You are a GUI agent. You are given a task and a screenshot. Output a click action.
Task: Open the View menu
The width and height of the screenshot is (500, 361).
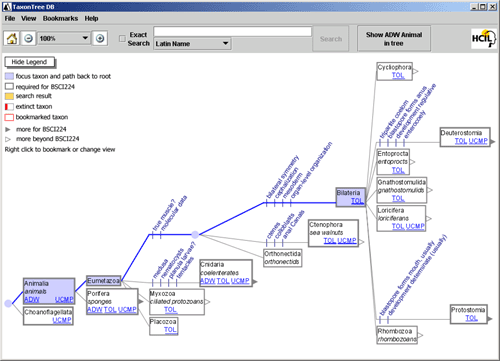(28, 19)
